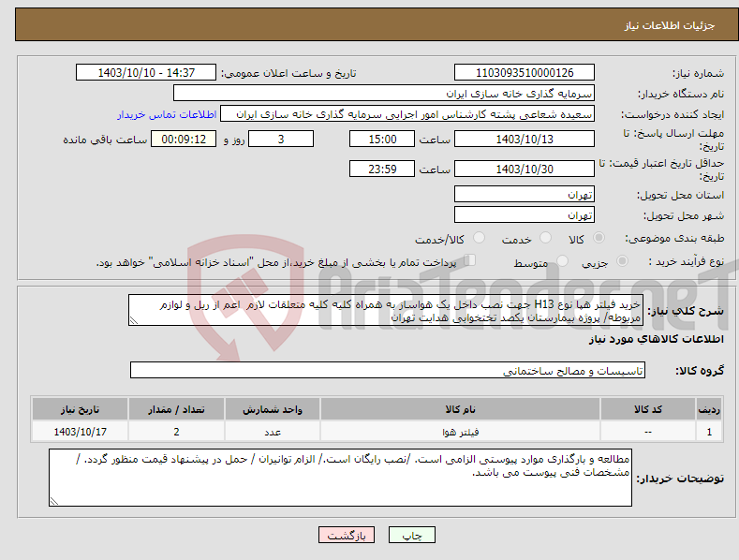Click the resize handle of buyer notes area
Viewport: 739px width, 560px height.
point(54,502)
